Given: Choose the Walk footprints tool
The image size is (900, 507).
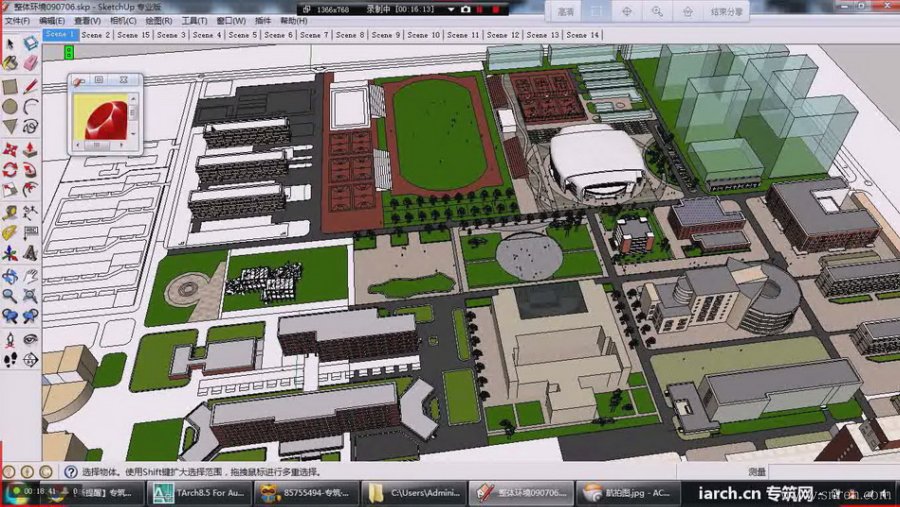Looking at the screenshot, I should tap(10, 359).
